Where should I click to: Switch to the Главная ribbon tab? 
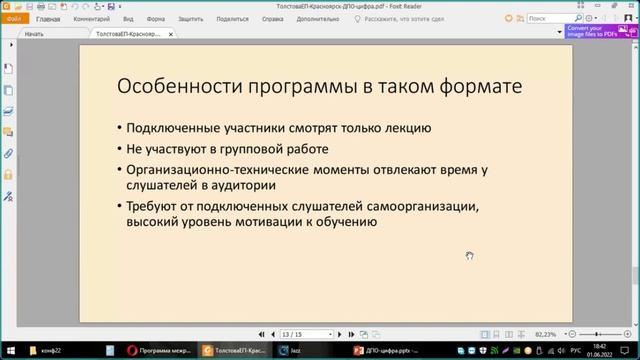pos(48,19)
